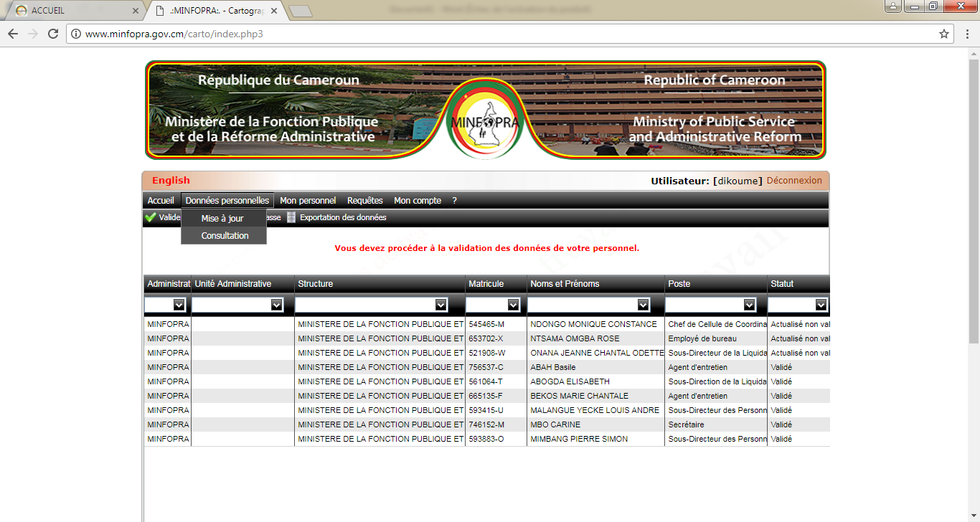Image resolution: width=980 pixels, height=522 pixels.
Task: Click matricule 561064-T
Action: 486,381
